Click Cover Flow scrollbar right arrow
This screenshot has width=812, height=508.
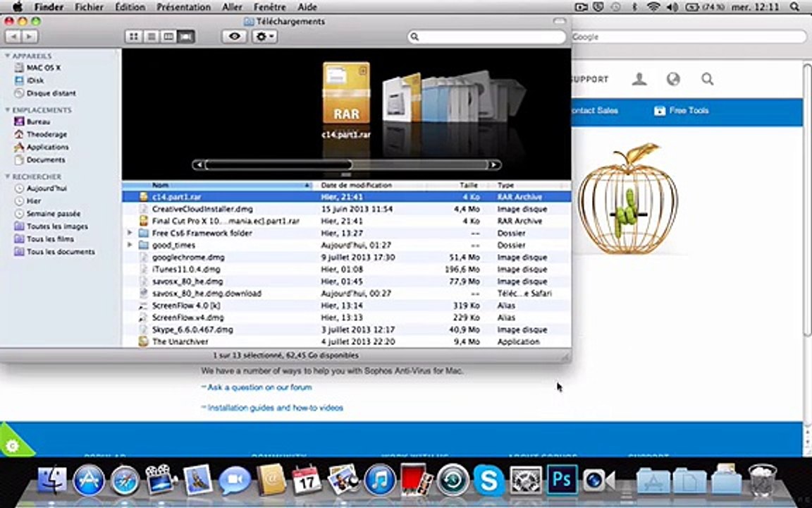(494, 165)
